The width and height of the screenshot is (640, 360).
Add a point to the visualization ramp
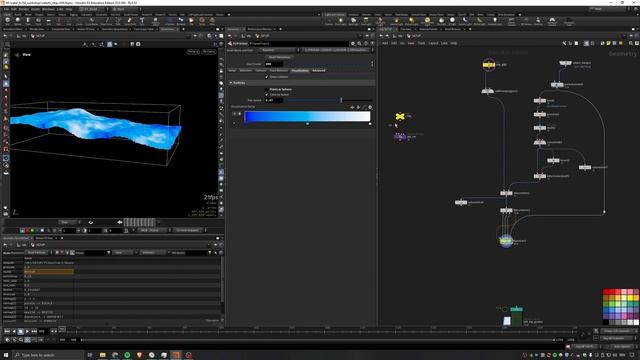[x=352, y=107]
